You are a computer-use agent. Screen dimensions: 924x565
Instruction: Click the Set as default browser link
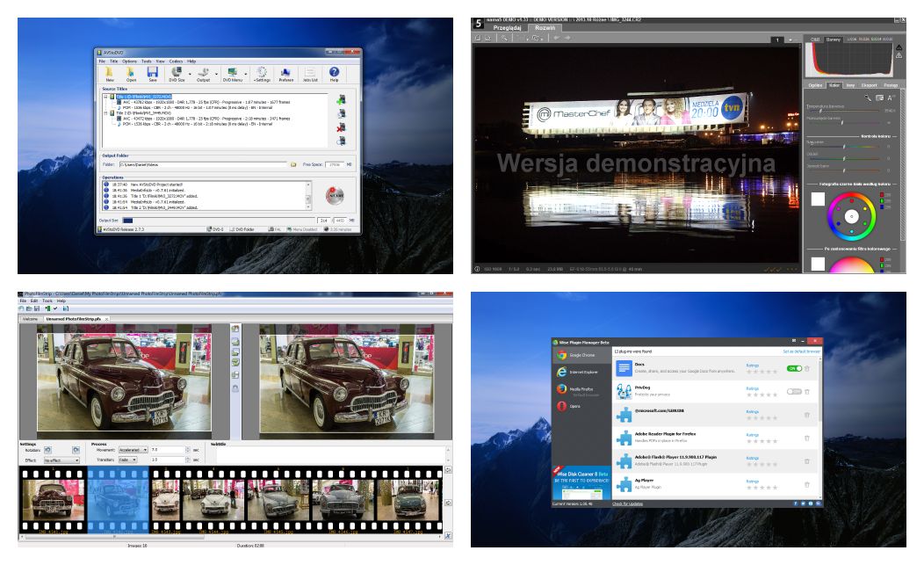pyautogui.click(x=800, y=351)
